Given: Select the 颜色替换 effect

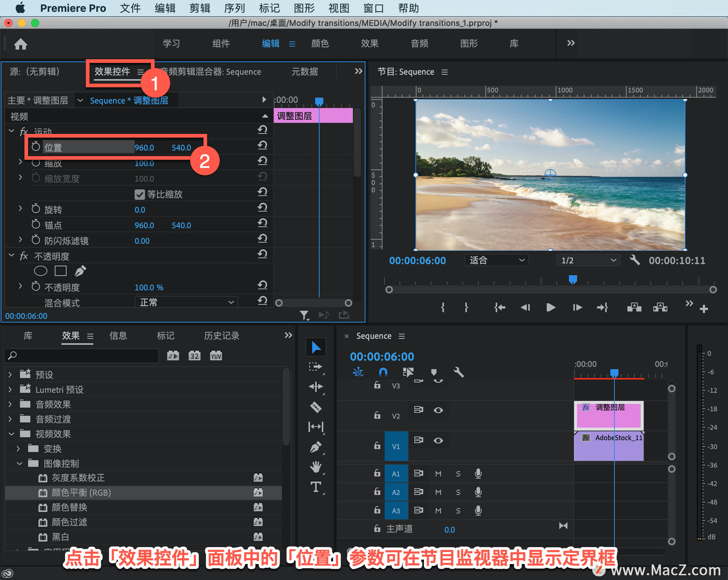Looking at the screenshot, I should coord(69,507).
